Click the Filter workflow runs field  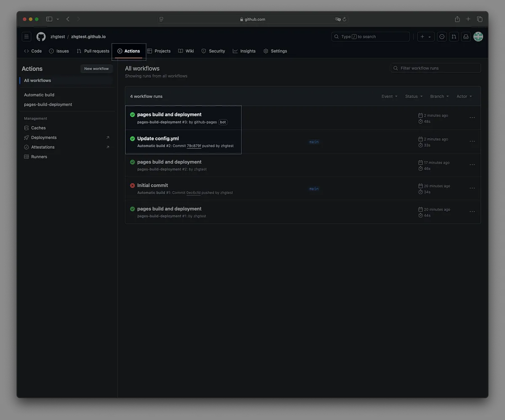coord(436,68)
